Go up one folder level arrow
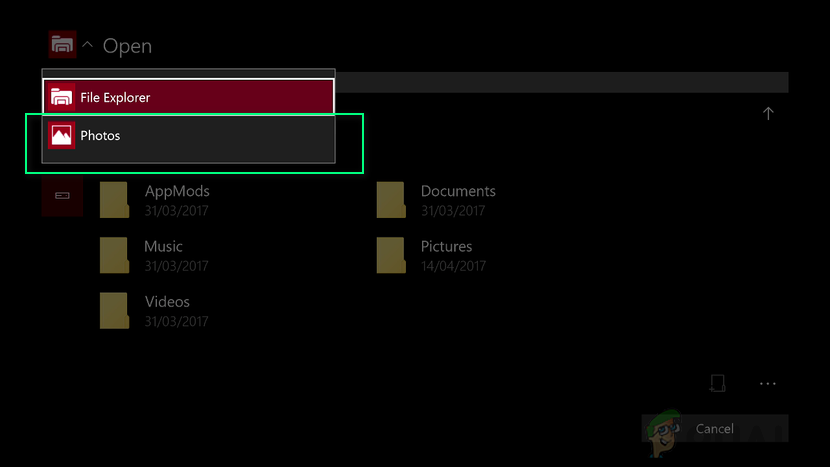830x467 pixels. (768, 113)
